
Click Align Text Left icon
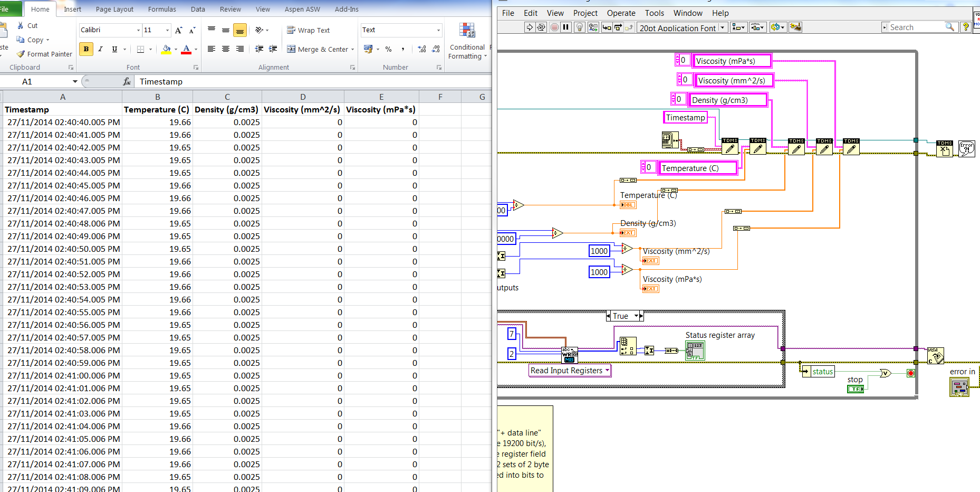[212, 49]
